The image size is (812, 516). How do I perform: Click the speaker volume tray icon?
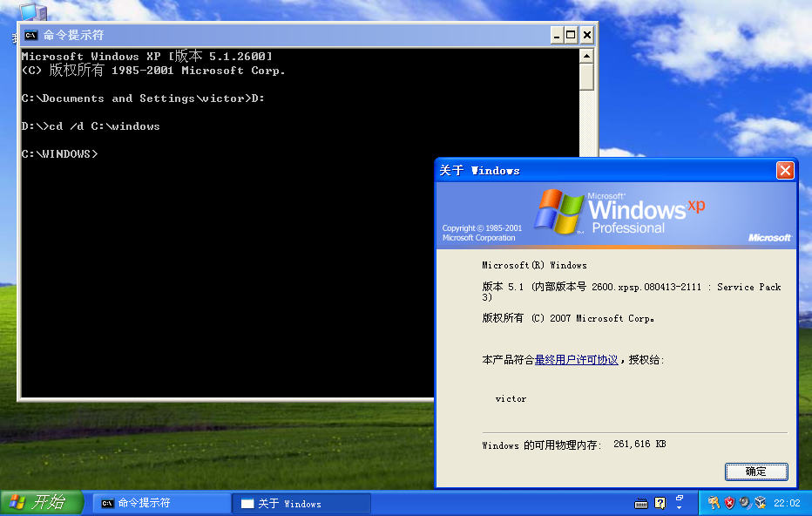[745, 503]
